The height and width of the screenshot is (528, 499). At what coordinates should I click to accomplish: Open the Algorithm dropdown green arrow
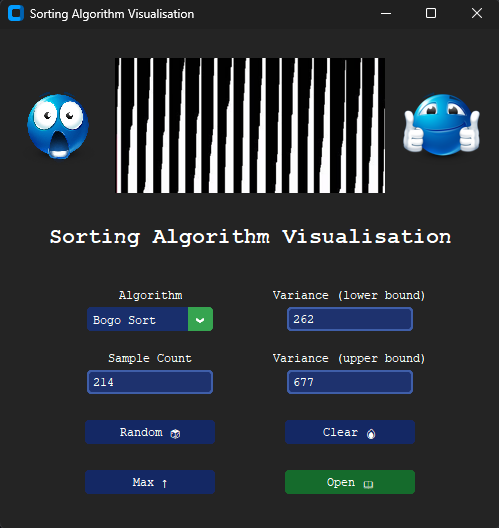[200, 319]
